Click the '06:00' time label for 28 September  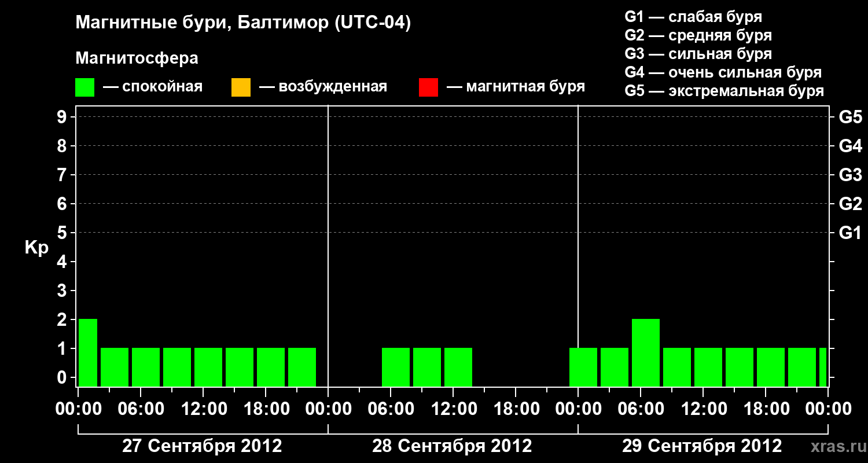(391, 409)
